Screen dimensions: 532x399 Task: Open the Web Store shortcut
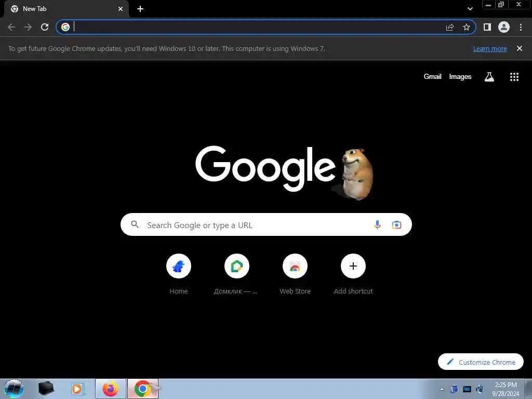(295, 266)
